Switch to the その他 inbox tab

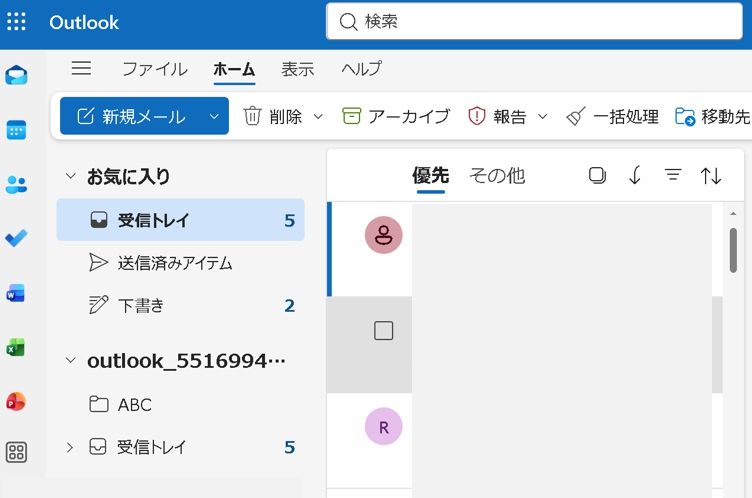(497, 175)
